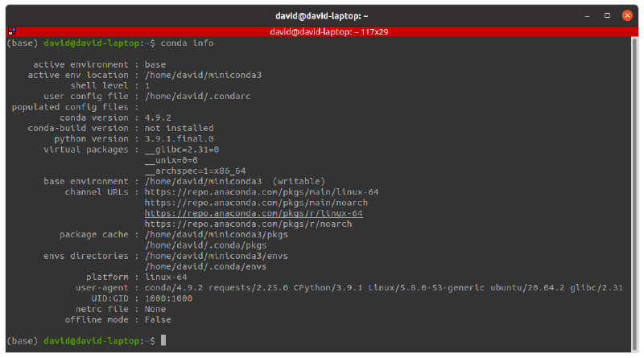This screenshot has height=358, width=644.
Task: Click the Terminator layout icon in red titlebar
Action: pyautogui.click(x=12, y=31)
